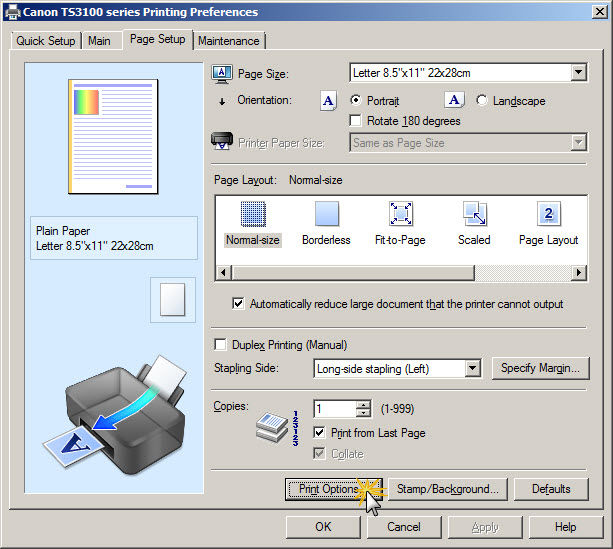
Task: Click the Landscape orientation page icon
Action: tap(454, 101)
